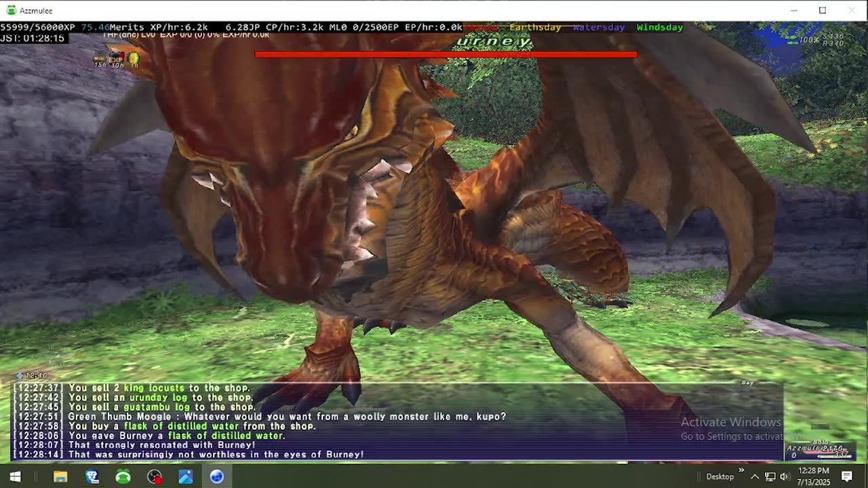Screen dimensions: 868x488
Task: Select chat line 'You buy a flask'
Action: [x=165, y=426]
